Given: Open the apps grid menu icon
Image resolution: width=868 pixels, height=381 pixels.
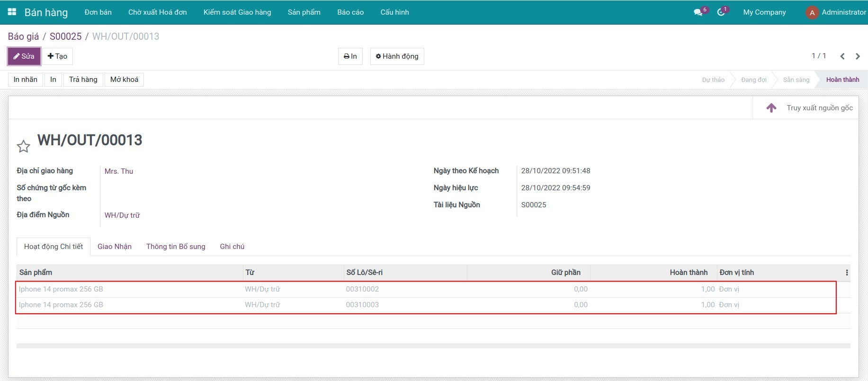Looking at the screenshot, I should click(12, 12).
